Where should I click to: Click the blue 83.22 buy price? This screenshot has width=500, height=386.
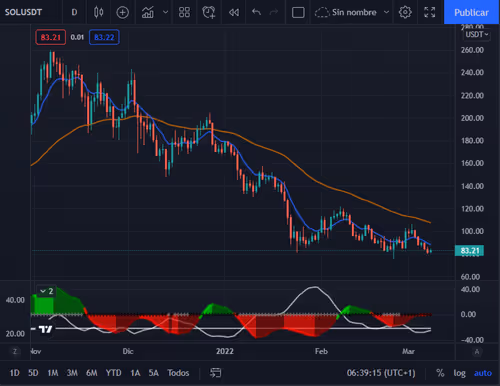click(x=104, y=37)
